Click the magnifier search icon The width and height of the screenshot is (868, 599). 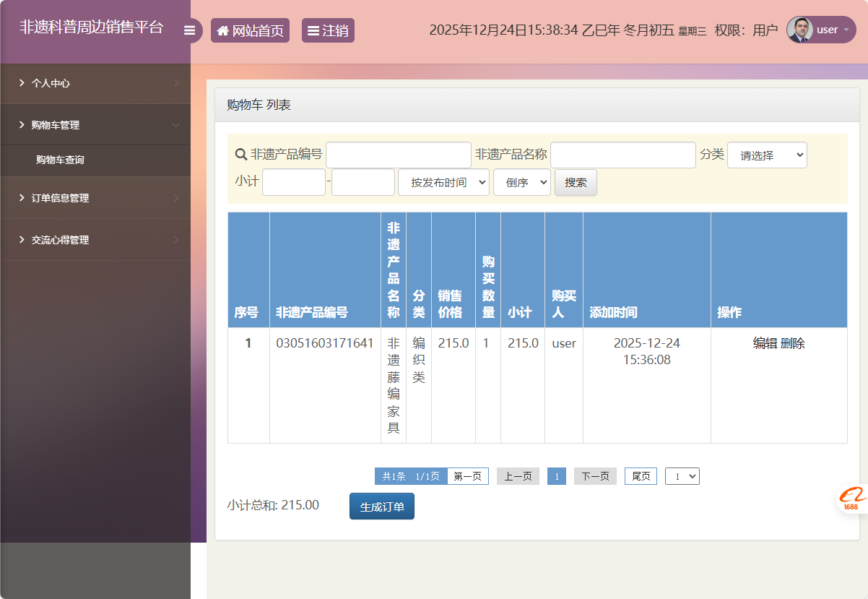[x=241, y=155]
